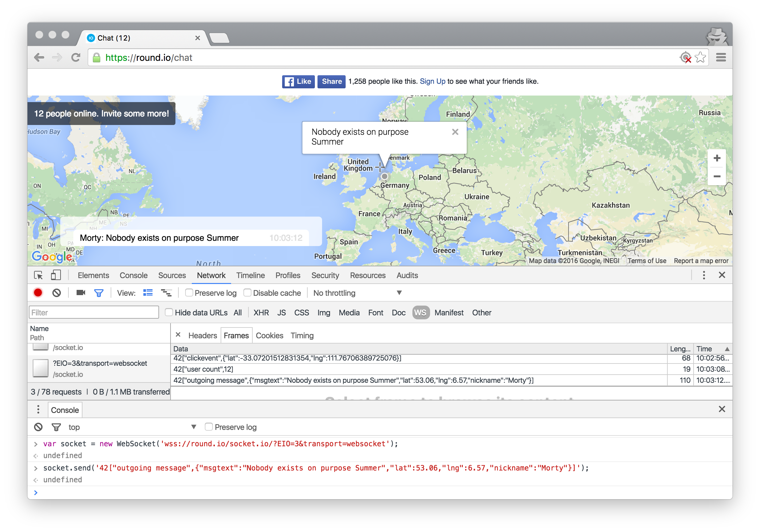Switch to the Timeline panel tab
The height and width of the screenshot is (532, 760).
click(250, 275)
